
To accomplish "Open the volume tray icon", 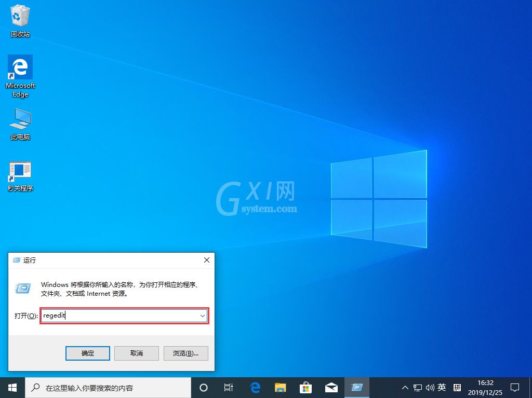I will point(430,388).
